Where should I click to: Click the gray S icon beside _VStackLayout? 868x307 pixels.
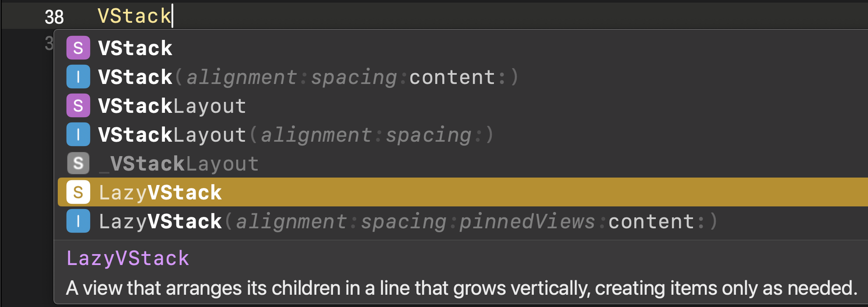[x=78, y=163]
